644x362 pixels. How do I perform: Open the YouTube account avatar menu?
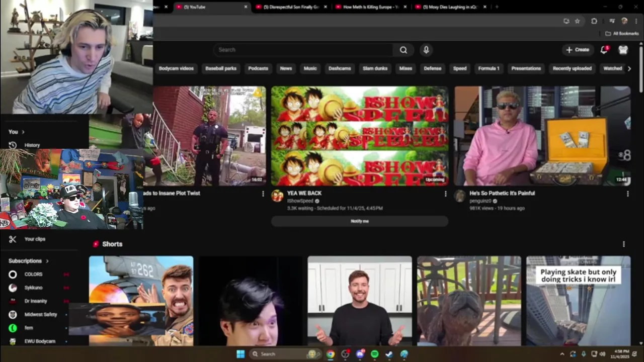tap(623, 50)
